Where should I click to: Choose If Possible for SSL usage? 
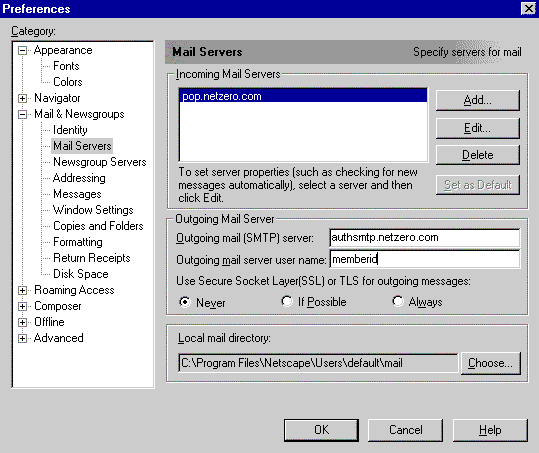pos(287,301)
